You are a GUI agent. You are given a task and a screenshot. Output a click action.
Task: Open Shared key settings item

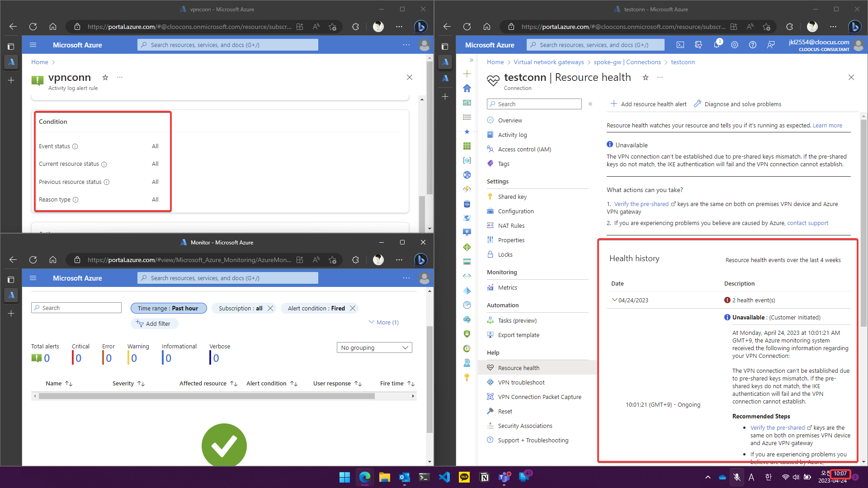(512, 197)
